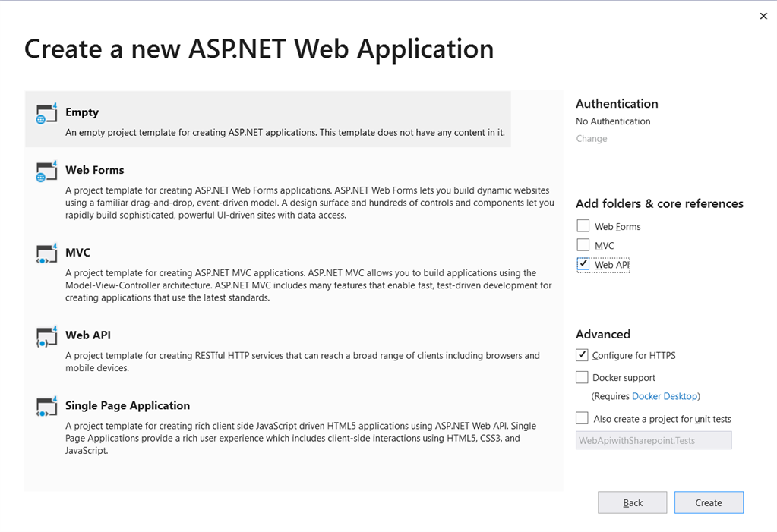Viewport: 777px width, 532px height.
Task: Disable Configure for HTTPS
Action: point(581,354)
